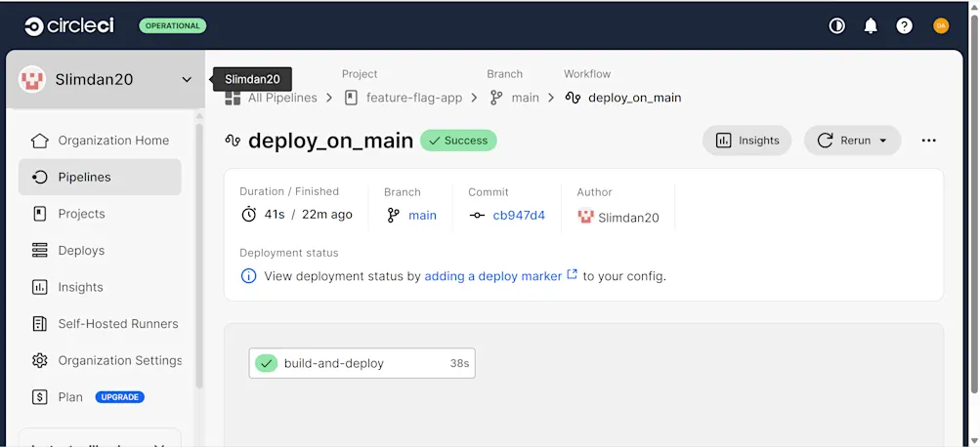Click the deploy_on_main workflow breadcrumb
Viewport: 980px width, 447px height.
tap(634, 98)
